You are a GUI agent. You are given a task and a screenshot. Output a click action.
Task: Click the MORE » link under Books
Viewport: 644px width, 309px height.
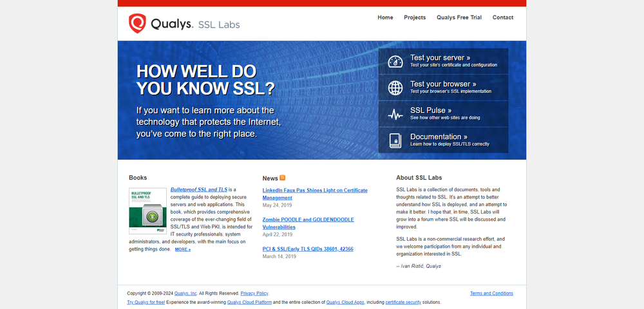pyautogui.click(x=183, y=249)
